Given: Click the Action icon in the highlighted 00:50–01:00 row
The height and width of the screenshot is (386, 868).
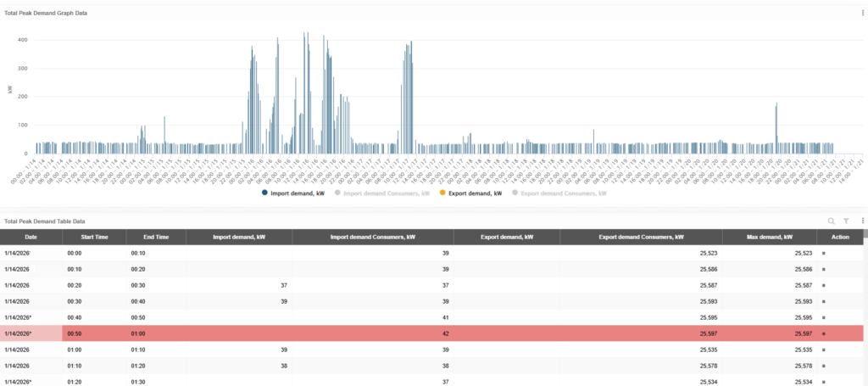Looking at the screenshot, I should point(824,334).
